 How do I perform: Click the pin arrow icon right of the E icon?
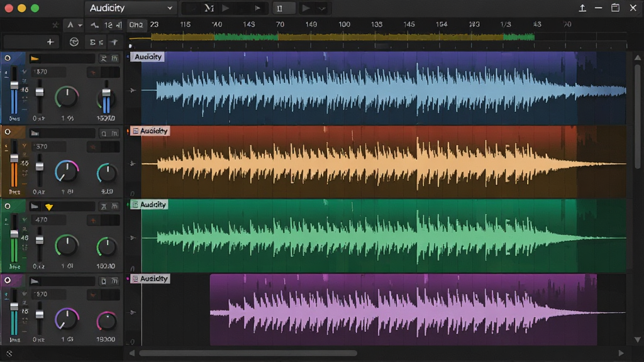coord(114,42)
